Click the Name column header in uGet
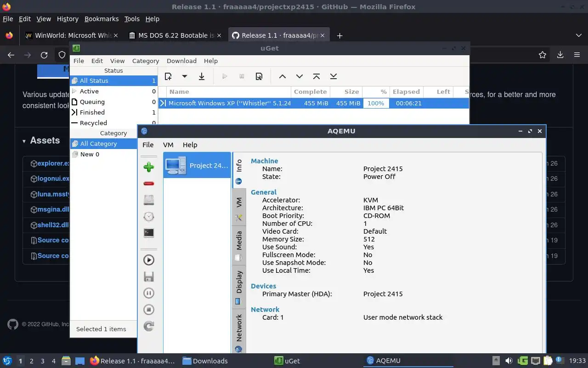The image size is (588, 368). [x=228, y=92]
